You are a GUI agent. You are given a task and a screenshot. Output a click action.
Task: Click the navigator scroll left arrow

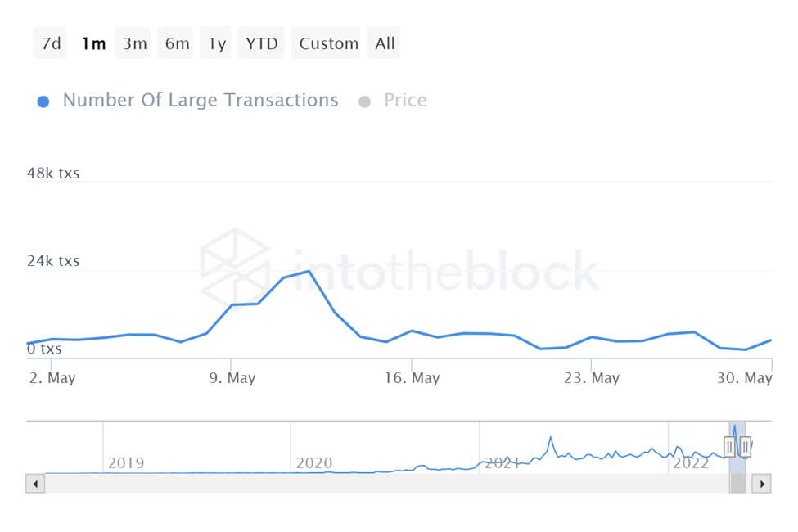[36, 484]
